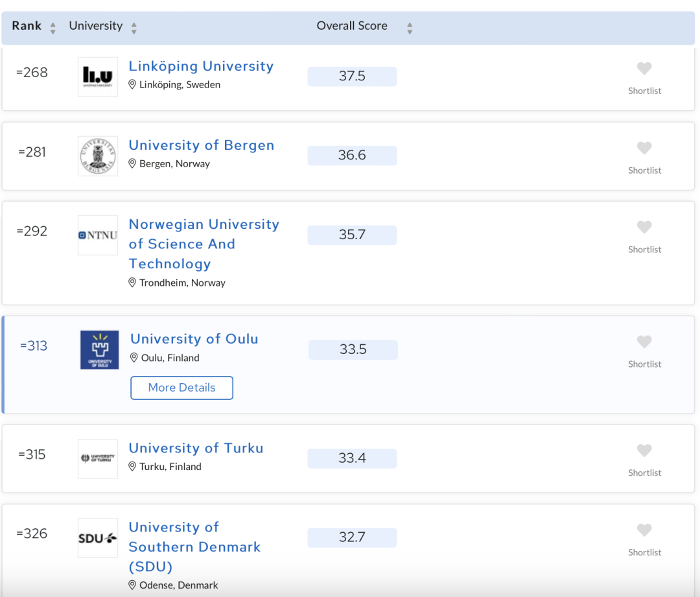Viewport: 700px width, 597px height.
Task: Click the University of Turku logo
Action: [x=98, y=458]
